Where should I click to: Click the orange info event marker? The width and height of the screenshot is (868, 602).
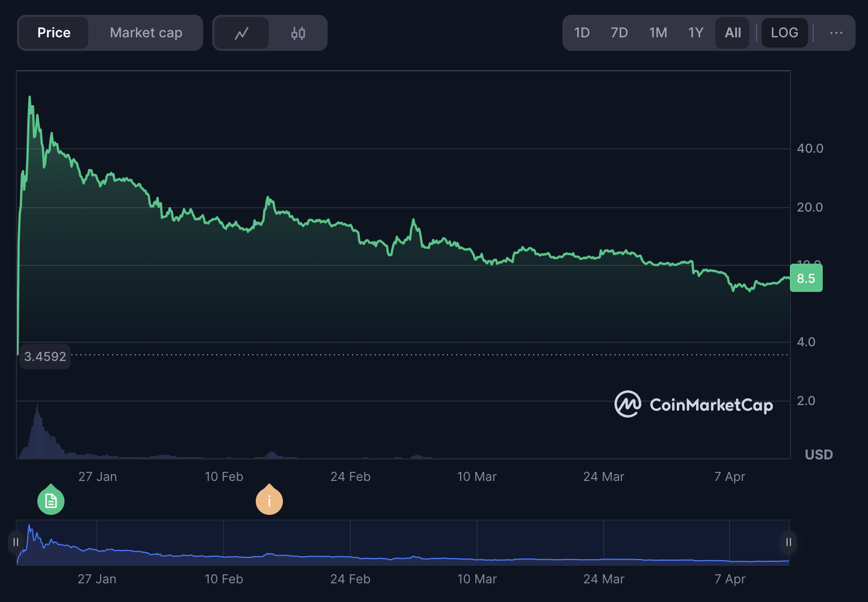[269, 501]
